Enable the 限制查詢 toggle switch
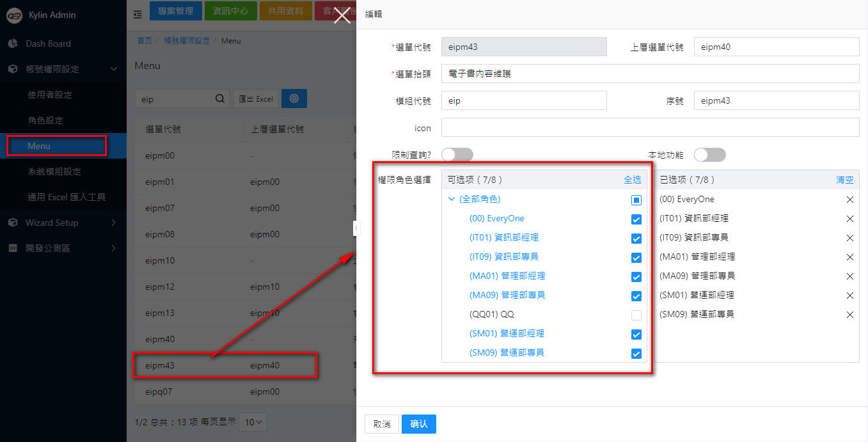868x442 pixels. tap(457, 155)
